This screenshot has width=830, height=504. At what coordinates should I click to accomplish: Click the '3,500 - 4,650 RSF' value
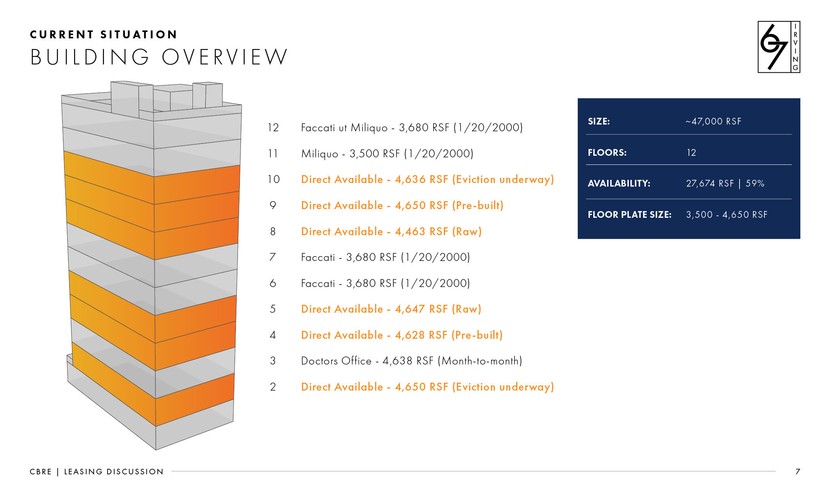[x=727, y=215]
